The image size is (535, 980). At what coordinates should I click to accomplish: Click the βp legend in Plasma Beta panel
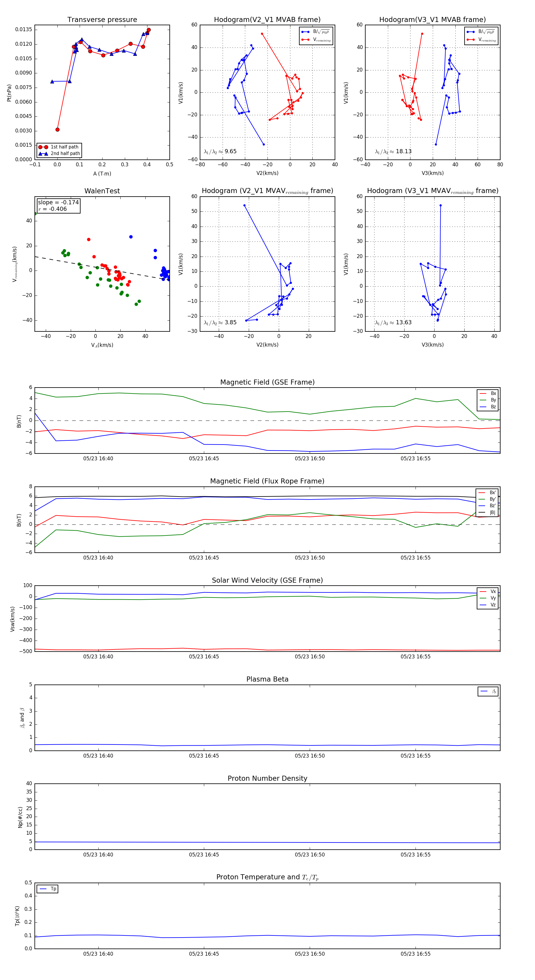click(x=488, y=691)
